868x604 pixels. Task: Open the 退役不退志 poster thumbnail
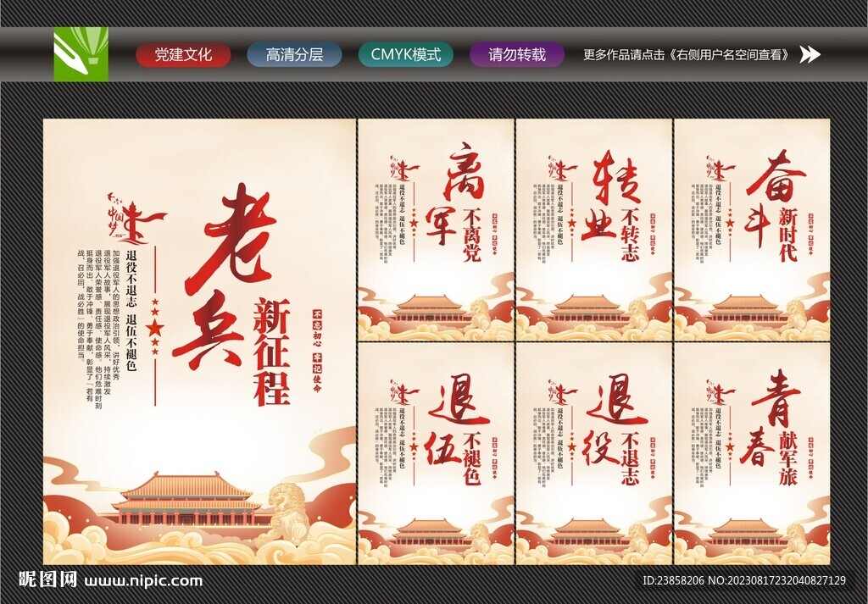point(594,453)
